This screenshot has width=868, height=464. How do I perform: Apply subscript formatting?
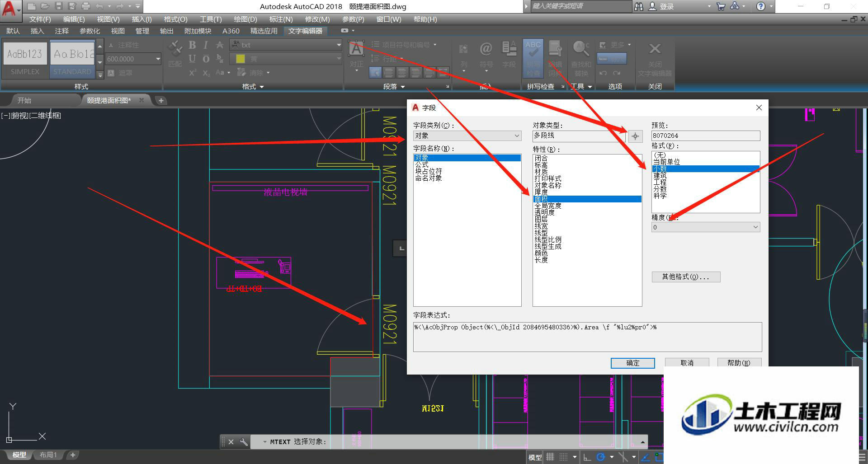click(206, 73)
